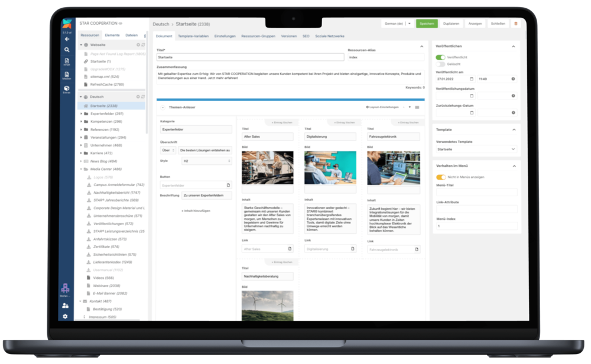Expand the Expertenfelder folder in the tree
591x364 pixels.
coord(81,113)
